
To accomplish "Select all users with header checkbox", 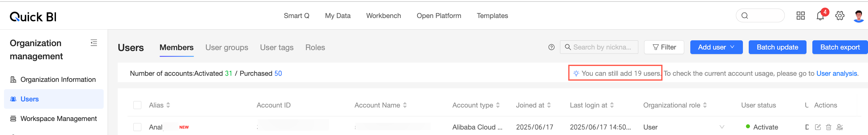I will tap(137, 105).
